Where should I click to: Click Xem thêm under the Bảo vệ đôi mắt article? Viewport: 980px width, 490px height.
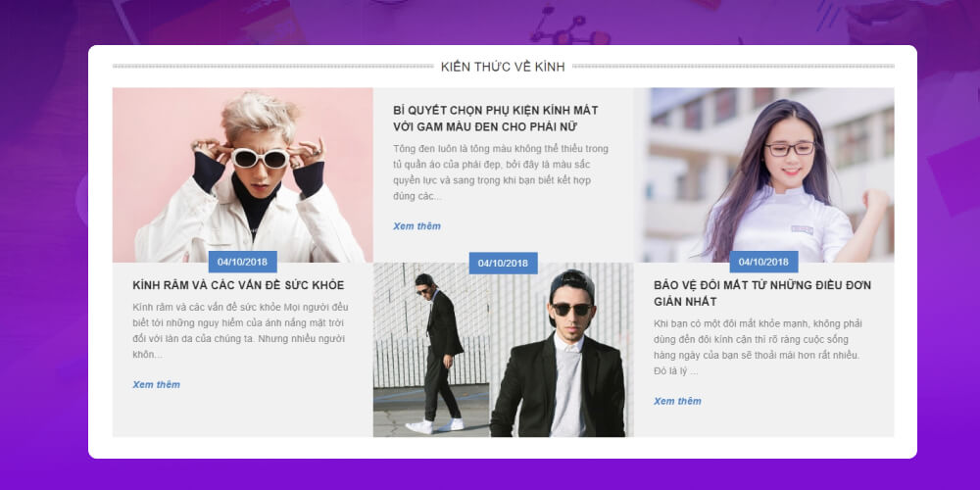click(x=677, y=401)
